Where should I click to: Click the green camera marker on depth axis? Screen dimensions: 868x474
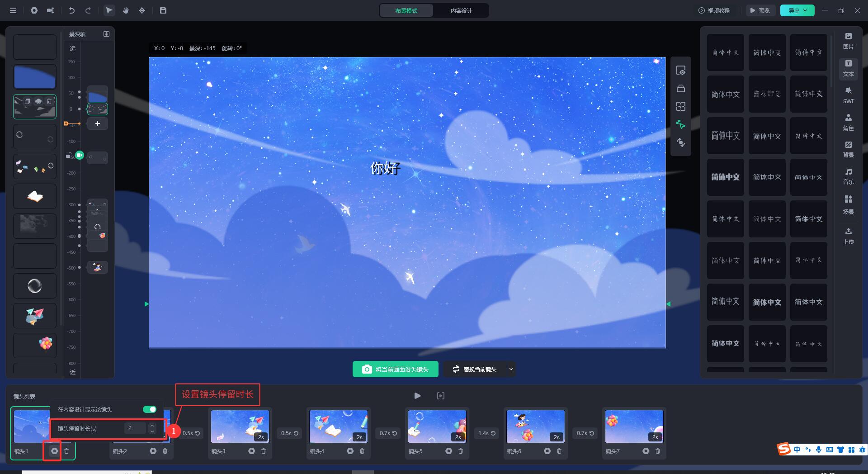coord(80,155)
